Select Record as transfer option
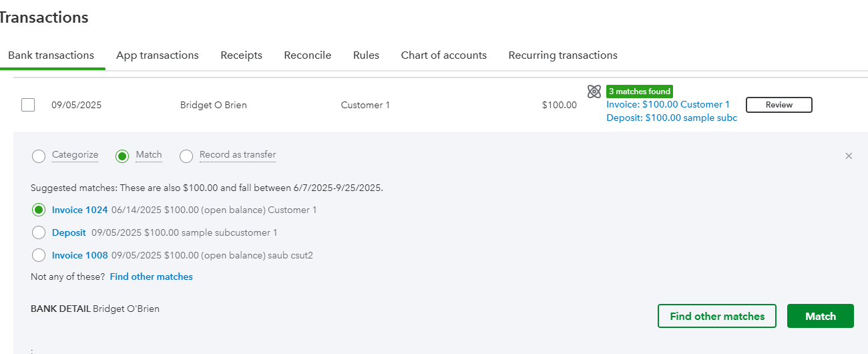The image size is (868, 354). (186, 156)
